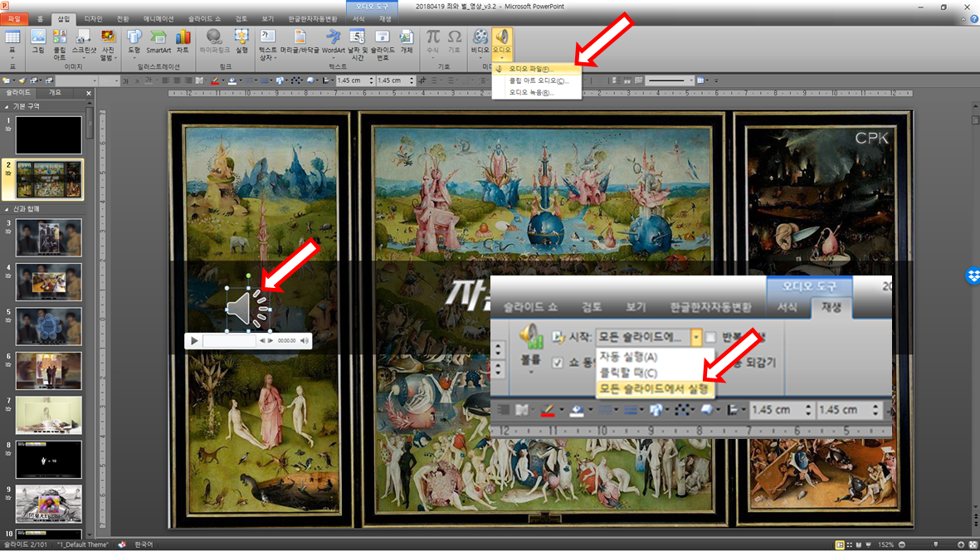Open the font name combo box in toolbar
Image resolution: width=980 pixels, height=551 pixels.
point(76,80)
